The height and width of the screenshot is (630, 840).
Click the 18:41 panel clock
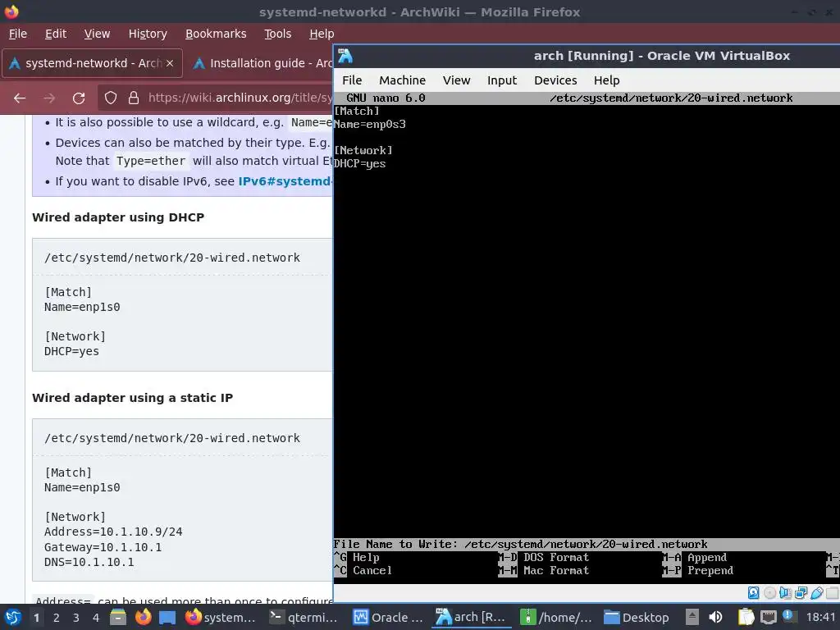coord(820,617)
